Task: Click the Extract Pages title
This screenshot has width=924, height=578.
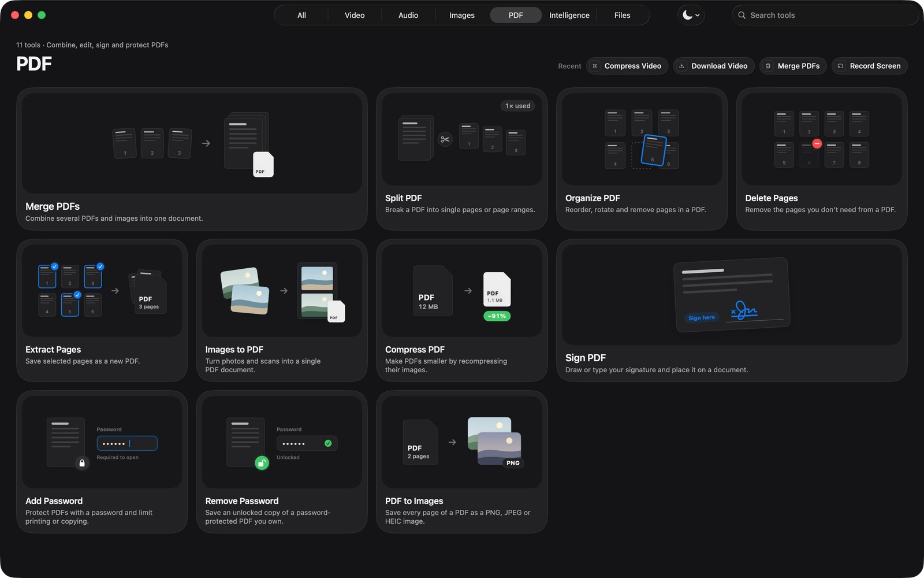Action: pos(53,350)
